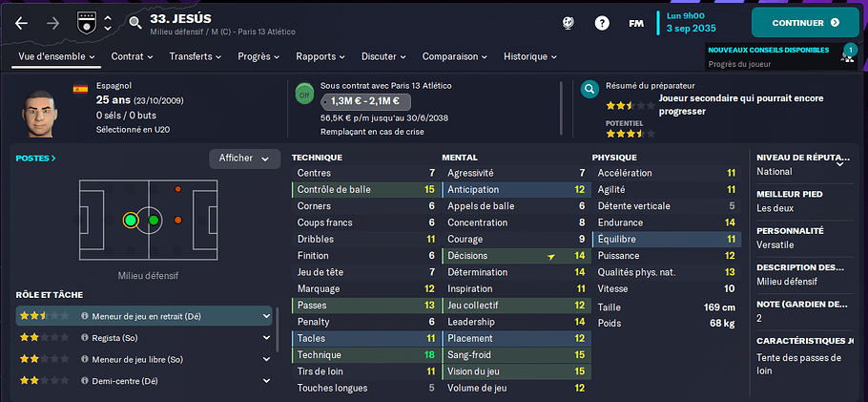The height and width of the screenshot is (402, 868).
Task: Click the Continuer button
Action: pos(805,23)
